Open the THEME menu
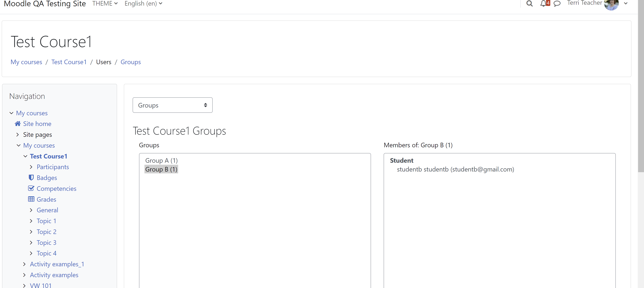Screen dimensions: 644x288 click(x=105, y=4)
